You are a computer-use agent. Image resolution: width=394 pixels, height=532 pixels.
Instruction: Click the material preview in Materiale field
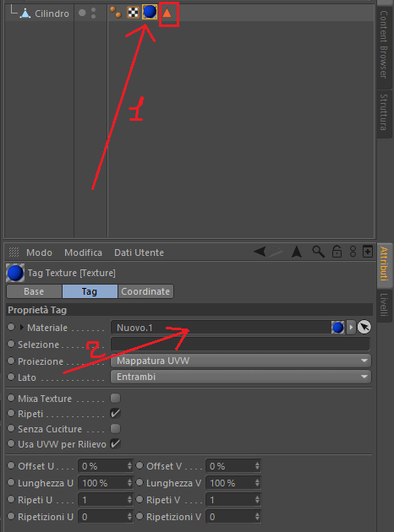(x=337, y=328)
